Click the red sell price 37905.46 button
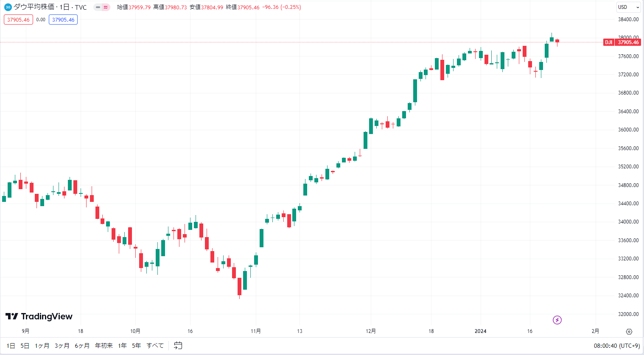 18,20
